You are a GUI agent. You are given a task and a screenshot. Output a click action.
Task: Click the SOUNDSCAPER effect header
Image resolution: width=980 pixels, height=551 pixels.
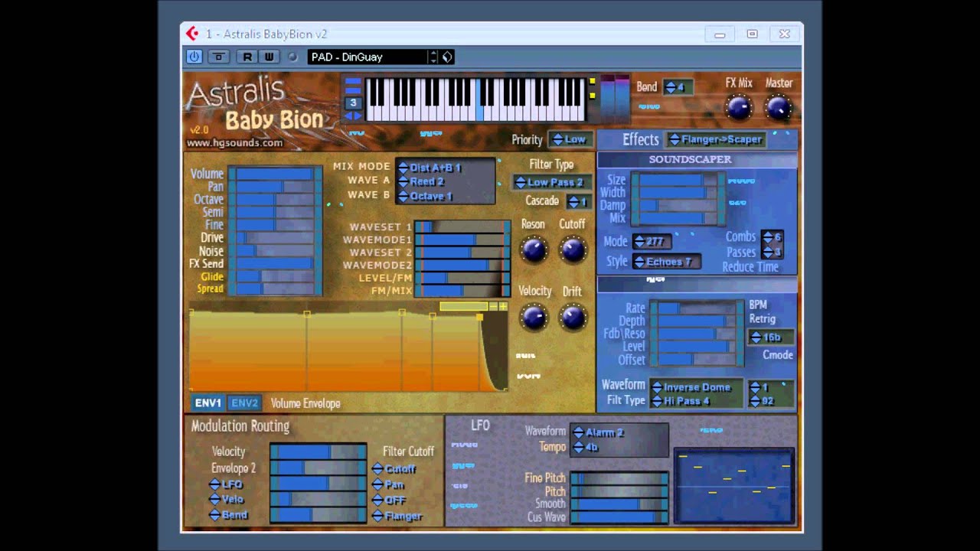point(697,159)
